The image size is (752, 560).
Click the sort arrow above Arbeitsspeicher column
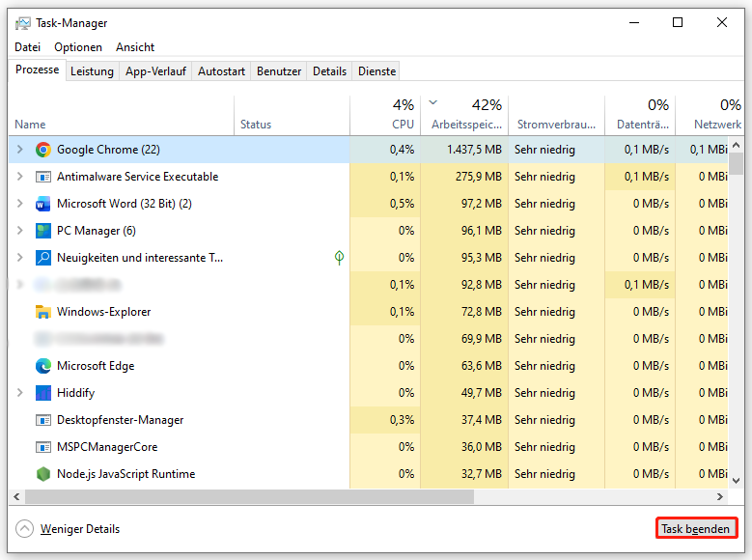[x=433, y=102]
